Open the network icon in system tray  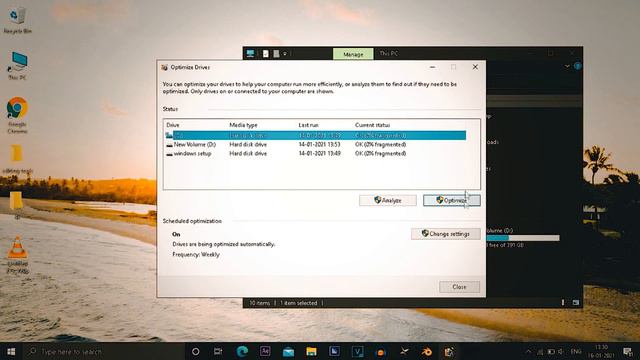(x=540, y=352)
